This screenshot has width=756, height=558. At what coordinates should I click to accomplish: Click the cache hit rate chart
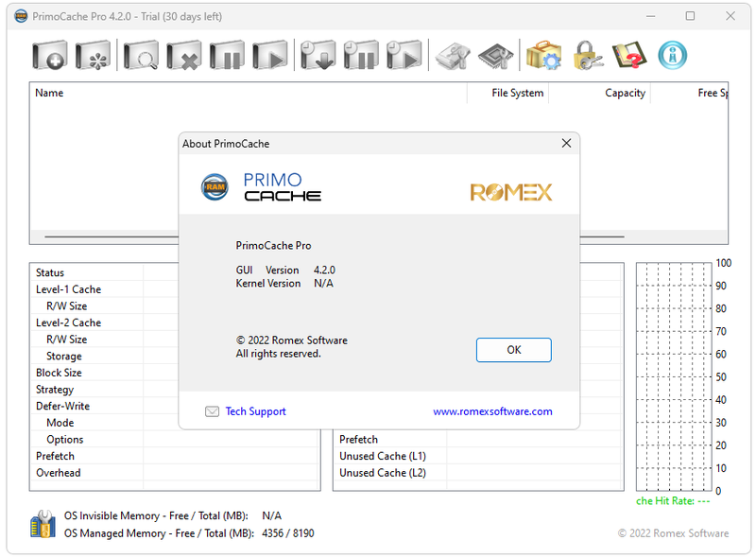tap(674, 376)
